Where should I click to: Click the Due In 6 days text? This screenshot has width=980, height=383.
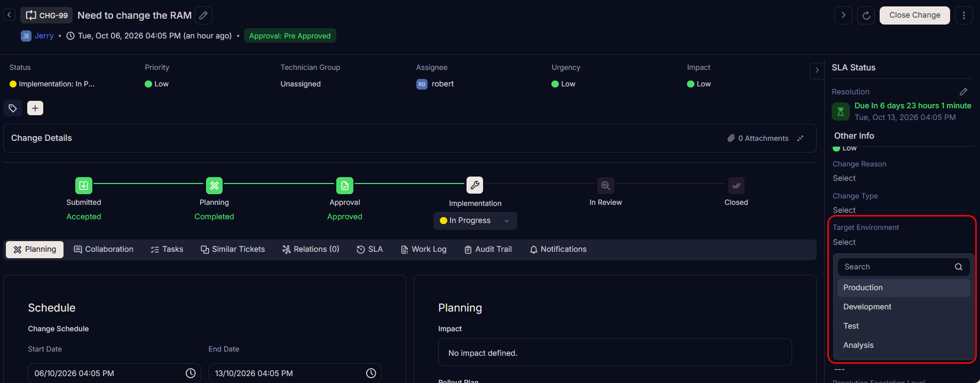[x=913, y=106]
